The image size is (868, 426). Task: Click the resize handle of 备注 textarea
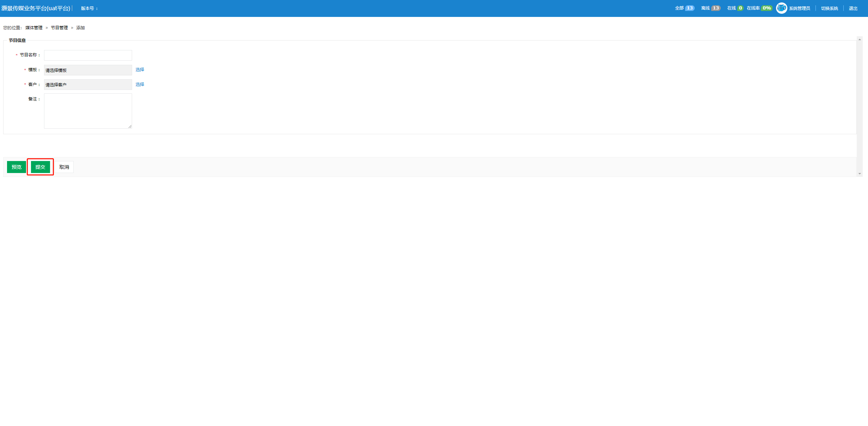pyautogui.click(x=130, y=126)
